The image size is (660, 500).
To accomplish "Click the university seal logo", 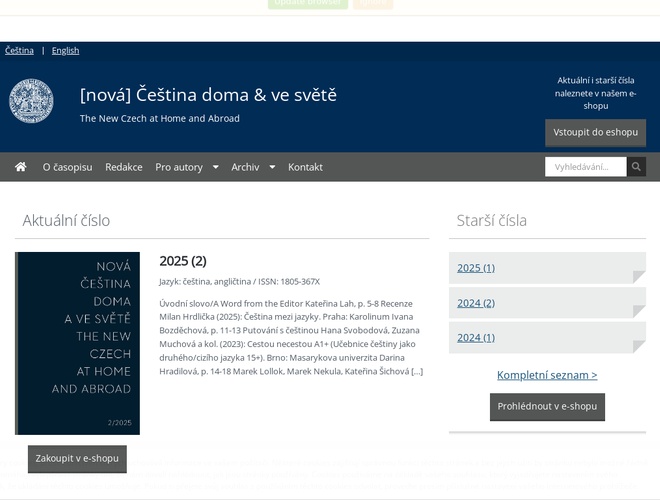I will (31, 101).
